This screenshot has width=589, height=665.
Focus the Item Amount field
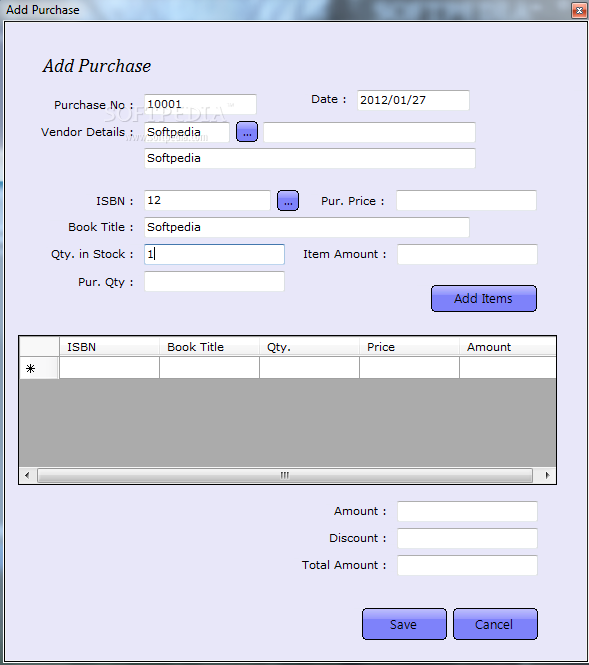point(467,254)
